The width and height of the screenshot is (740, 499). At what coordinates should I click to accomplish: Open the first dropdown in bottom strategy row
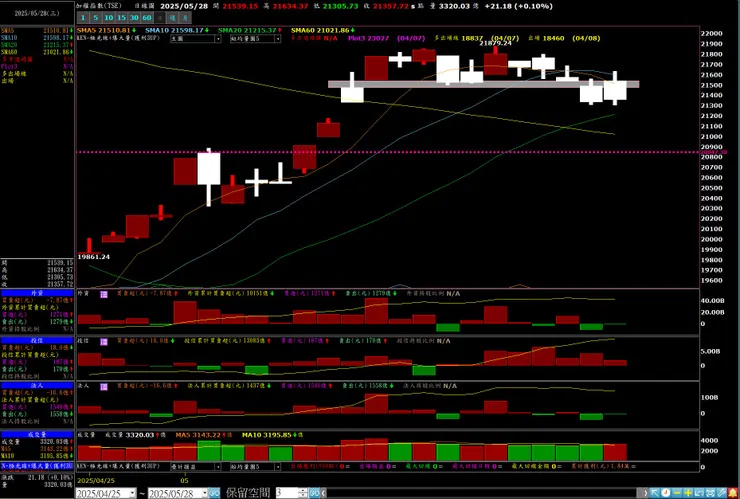(x=196, y=466)
